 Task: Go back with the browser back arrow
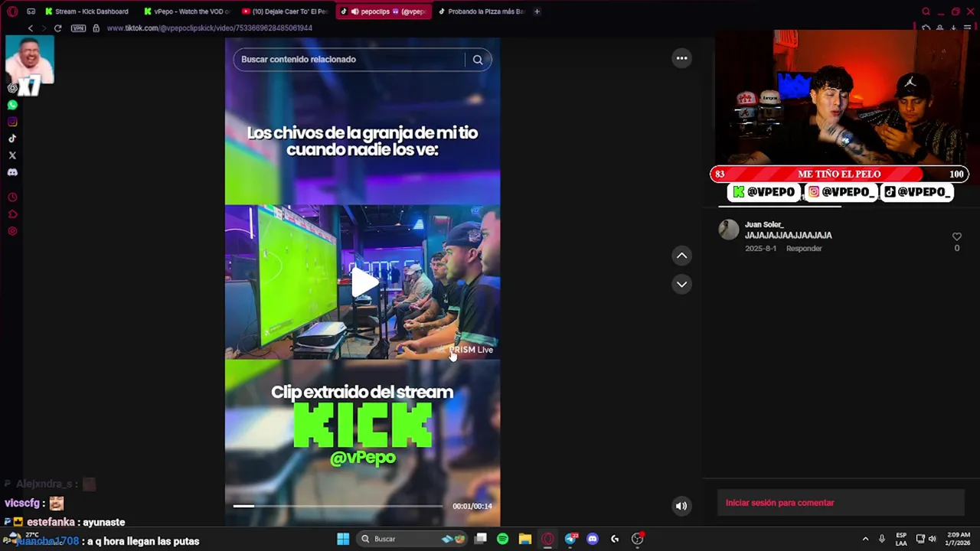31,28
